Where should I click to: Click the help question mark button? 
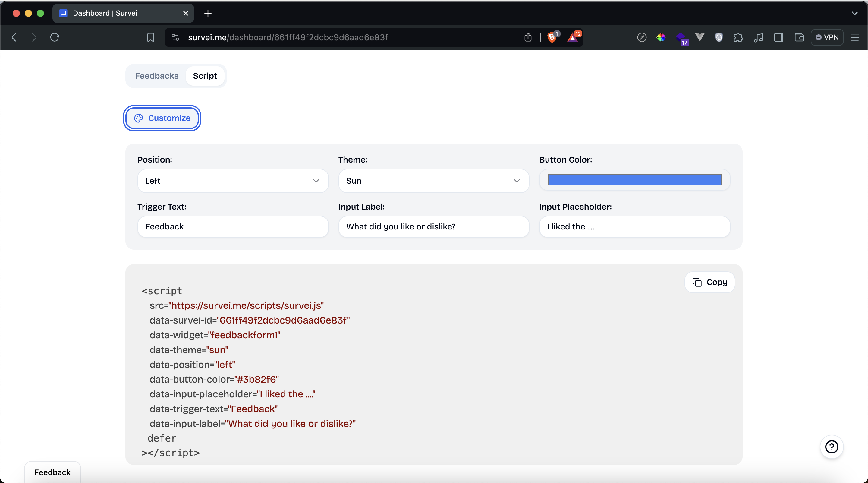pos(831,447)
